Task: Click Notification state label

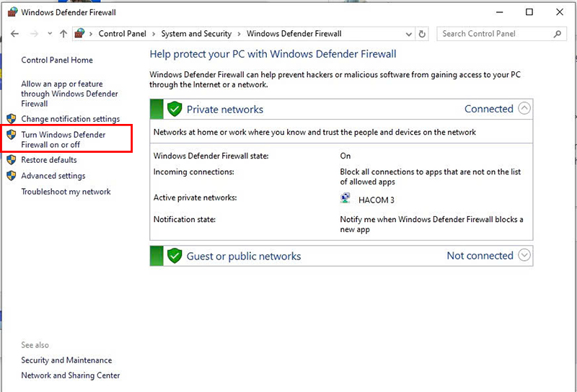Action: [185, 220]
